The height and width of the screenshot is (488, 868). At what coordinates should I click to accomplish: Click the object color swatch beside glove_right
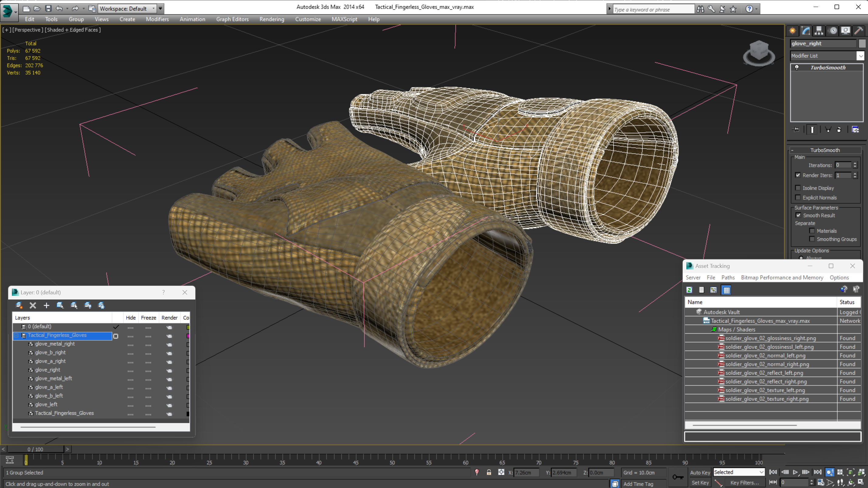tap(862, 43)
